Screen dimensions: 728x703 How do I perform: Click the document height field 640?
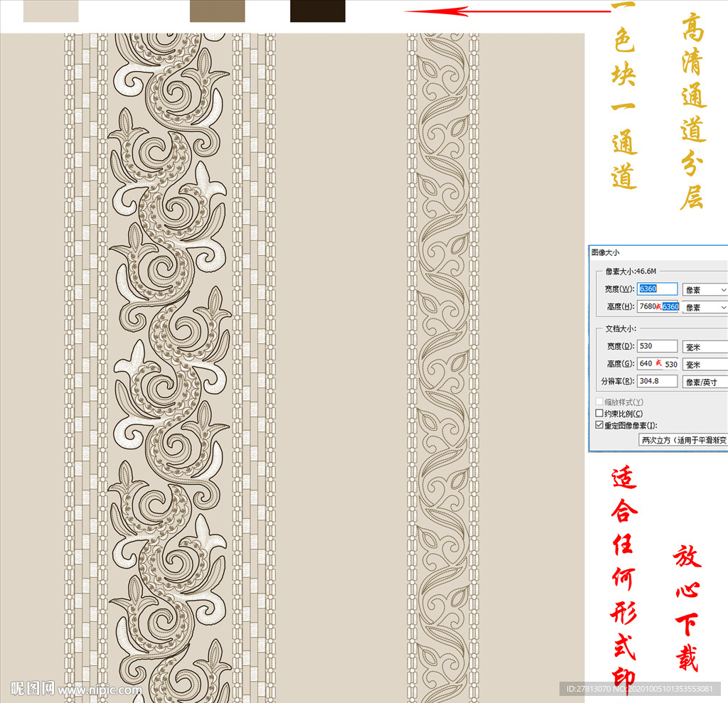pyautogui.click(x=658, y=363)
